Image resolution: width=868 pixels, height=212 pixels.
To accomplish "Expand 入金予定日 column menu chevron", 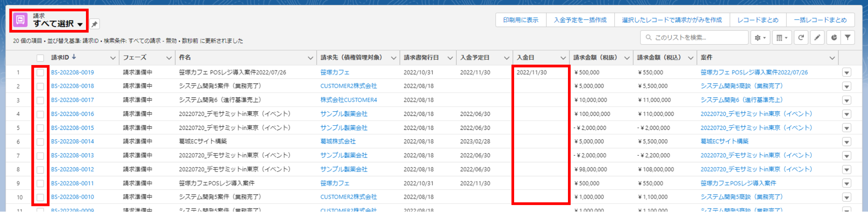I will point(507,58).
